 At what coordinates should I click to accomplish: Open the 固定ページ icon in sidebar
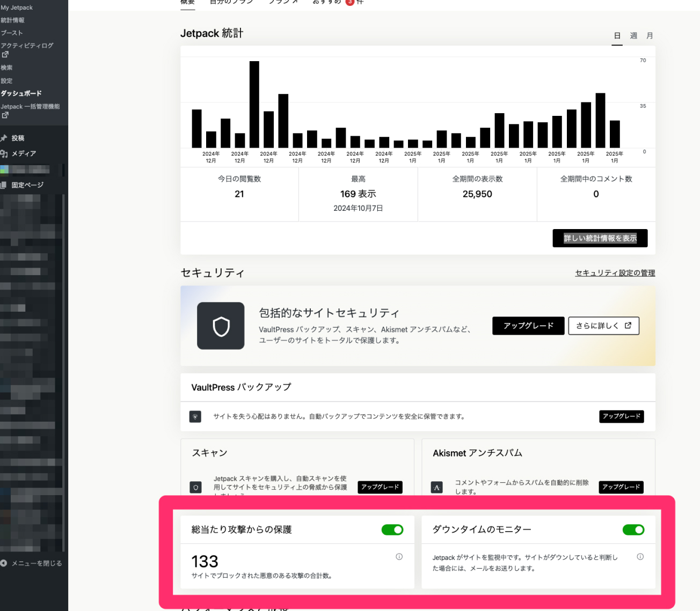point(4,185)
